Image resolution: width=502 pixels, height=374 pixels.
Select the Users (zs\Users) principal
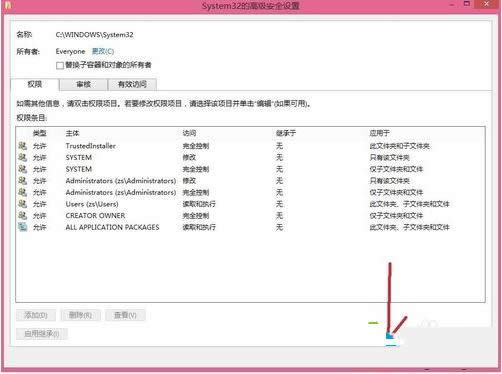point(92,204)
